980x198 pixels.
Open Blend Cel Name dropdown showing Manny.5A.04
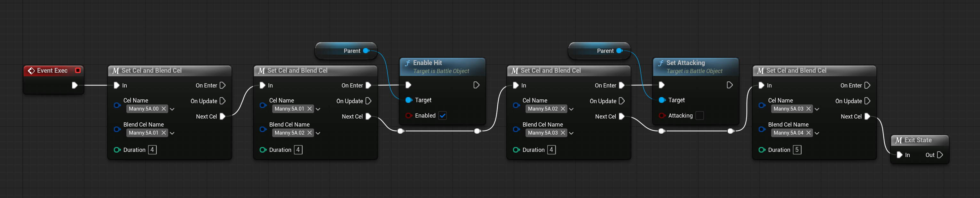coord(817,133)
